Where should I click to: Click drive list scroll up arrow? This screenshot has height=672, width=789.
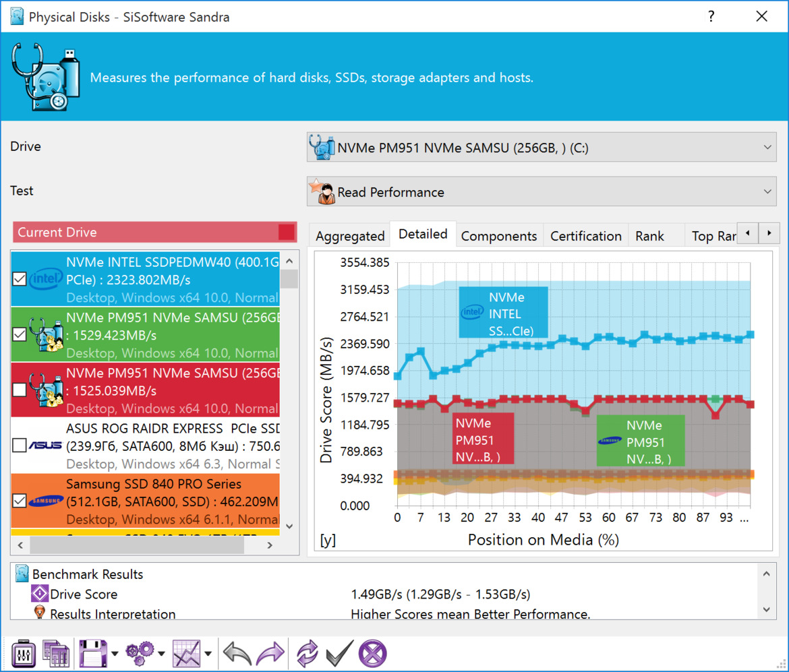289,261
